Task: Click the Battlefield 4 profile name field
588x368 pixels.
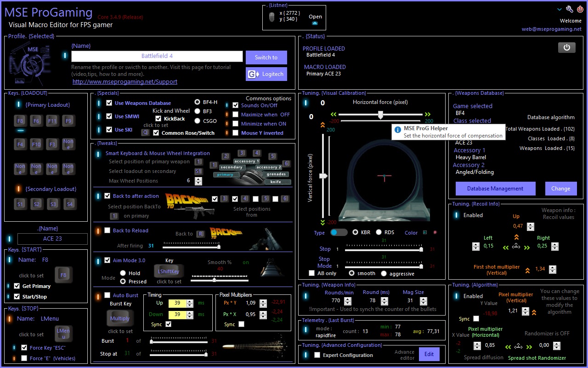Action: coord(157,56)
